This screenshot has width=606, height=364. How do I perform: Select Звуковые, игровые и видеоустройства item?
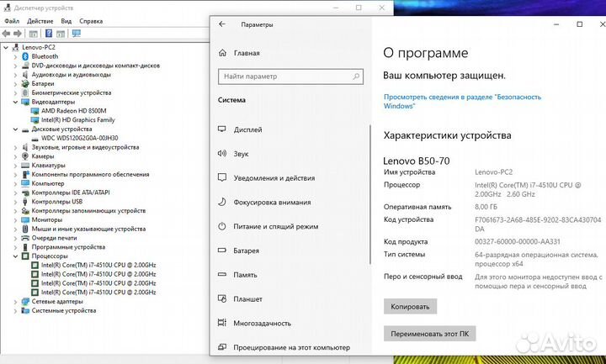click(x=85, y=147)
